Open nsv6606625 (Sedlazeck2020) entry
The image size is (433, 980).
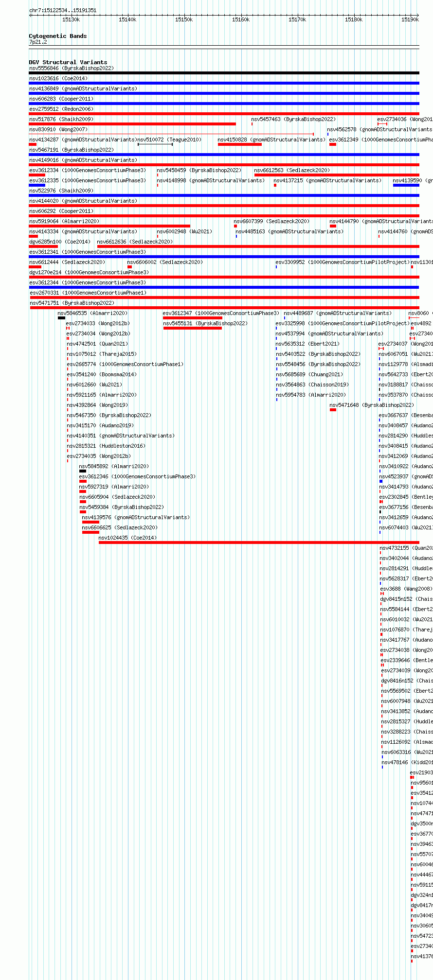click(x=120, y=527)
